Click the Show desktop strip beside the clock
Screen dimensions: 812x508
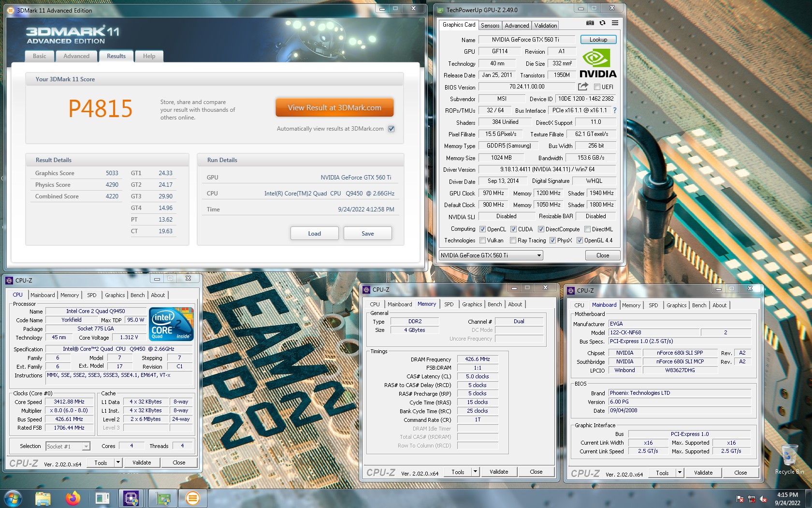[809, 498]
